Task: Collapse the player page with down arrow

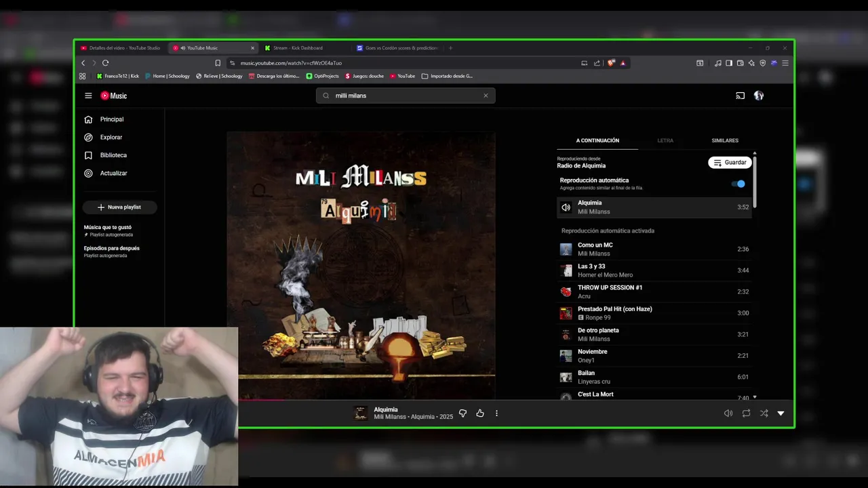Action: tap(781, 413)
